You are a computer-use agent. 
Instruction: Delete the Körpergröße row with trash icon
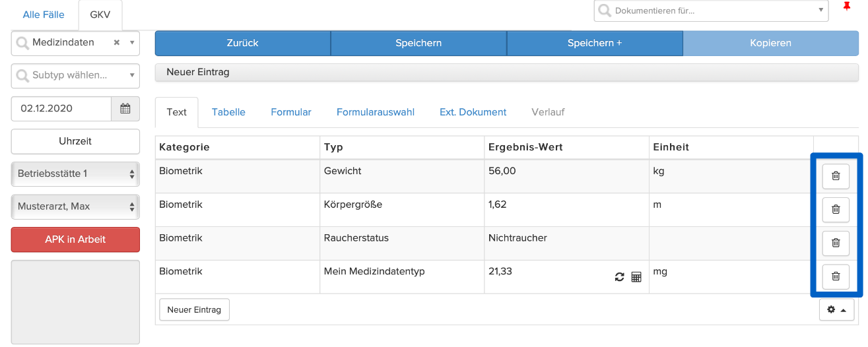[x=835, y=209]
